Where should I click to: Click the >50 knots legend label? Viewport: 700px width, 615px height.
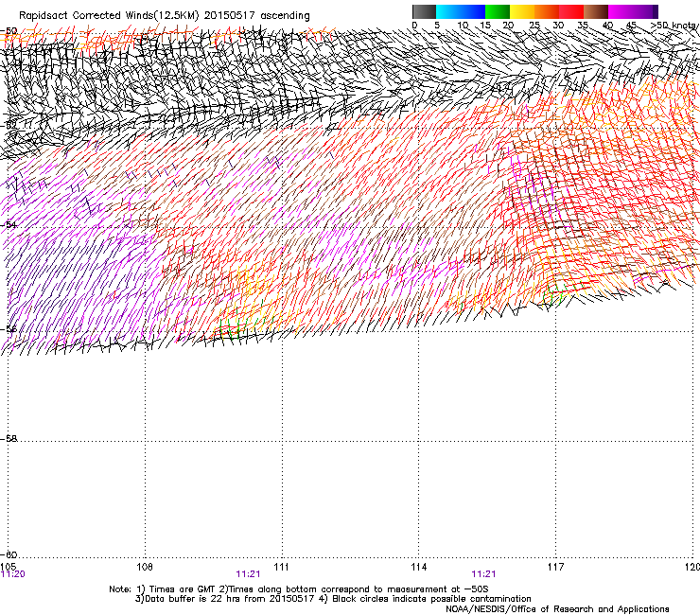[674, 26]
